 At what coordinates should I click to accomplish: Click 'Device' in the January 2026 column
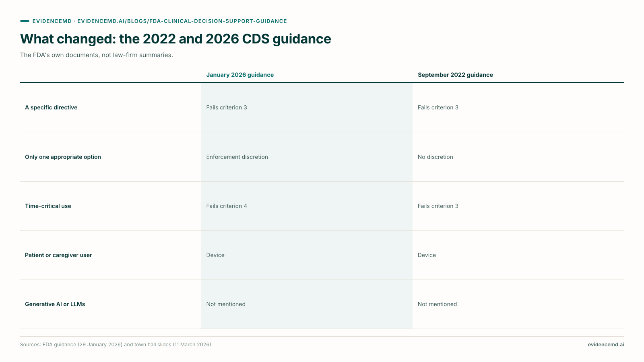click(x=215, y=255)
